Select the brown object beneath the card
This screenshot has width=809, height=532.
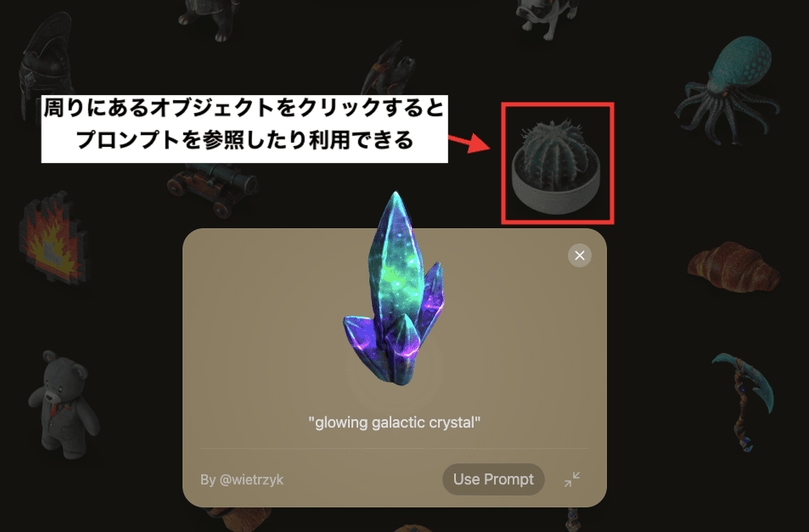coord(239,518)
